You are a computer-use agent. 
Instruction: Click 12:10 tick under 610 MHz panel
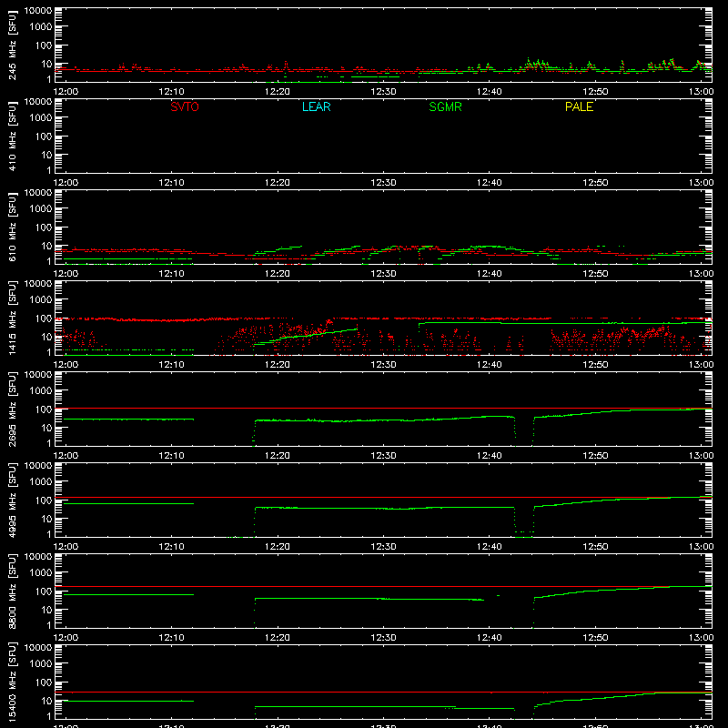[171, 274]
